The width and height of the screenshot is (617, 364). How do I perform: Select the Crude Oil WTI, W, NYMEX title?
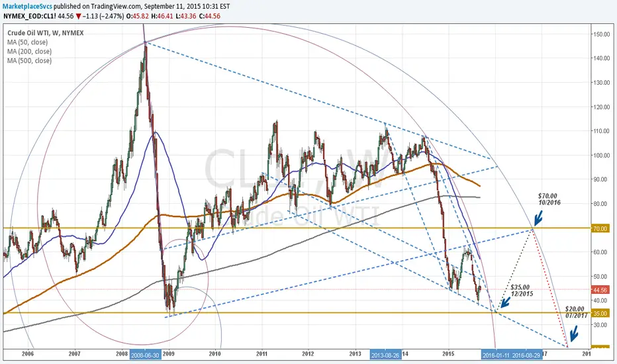point(45,33)
